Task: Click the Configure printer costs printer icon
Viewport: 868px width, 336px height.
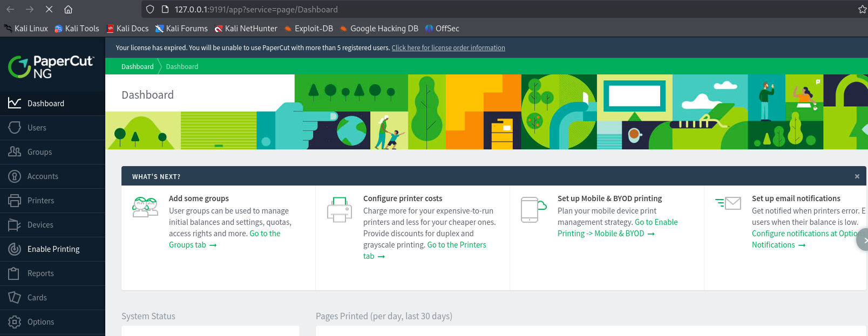Action: [340, 210]
